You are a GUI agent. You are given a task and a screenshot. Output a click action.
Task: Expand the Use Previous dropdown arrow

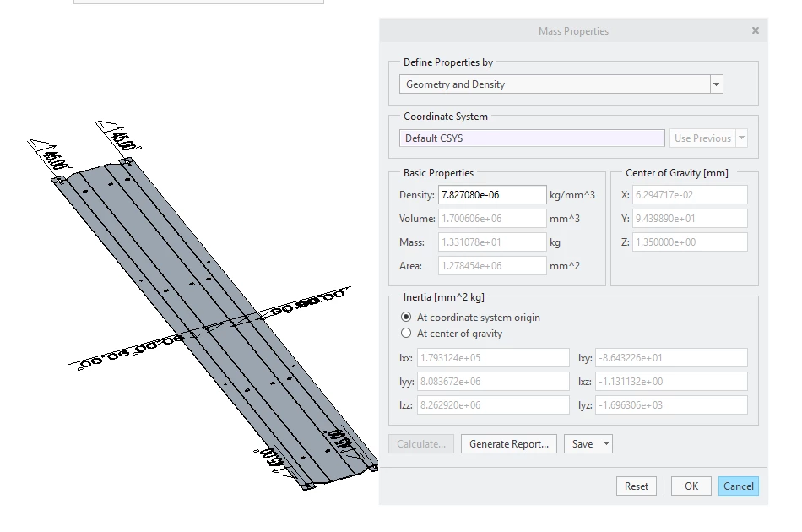(x=742, y=138)
